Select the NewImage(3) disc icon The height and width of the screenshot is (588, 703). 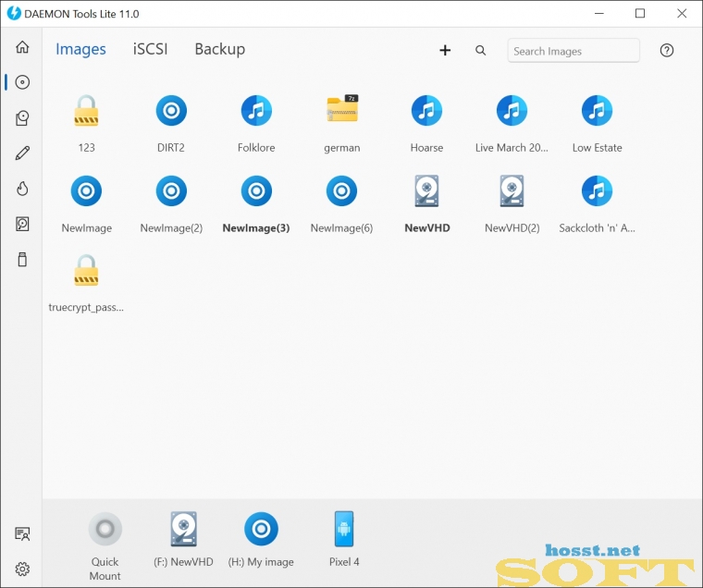[256, 191]
